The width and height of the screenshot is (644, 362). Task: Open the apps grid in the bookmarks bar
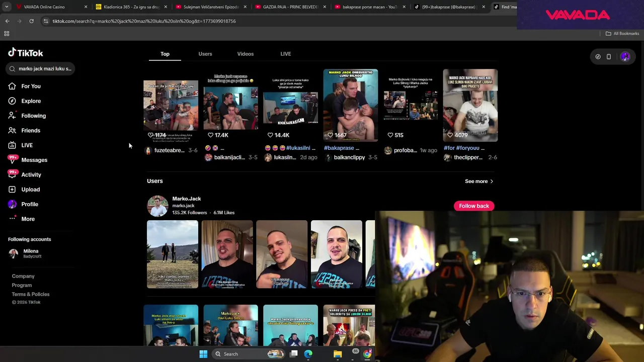click(x=7, y=34)
